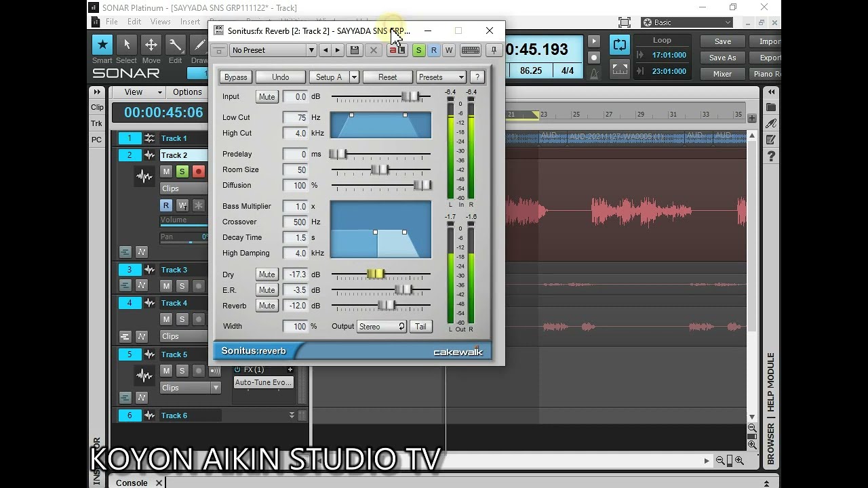Arm Track 2 for recording

click(199, 171)
